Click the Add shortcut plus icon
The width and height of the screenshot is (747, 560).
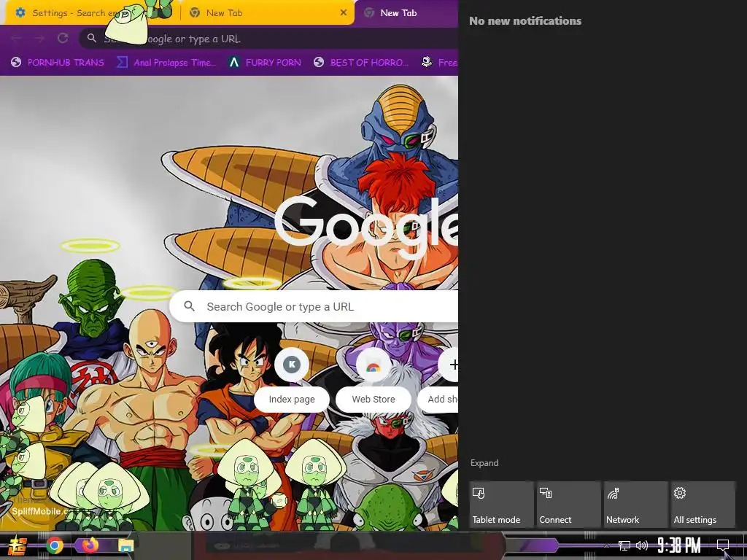450,365
